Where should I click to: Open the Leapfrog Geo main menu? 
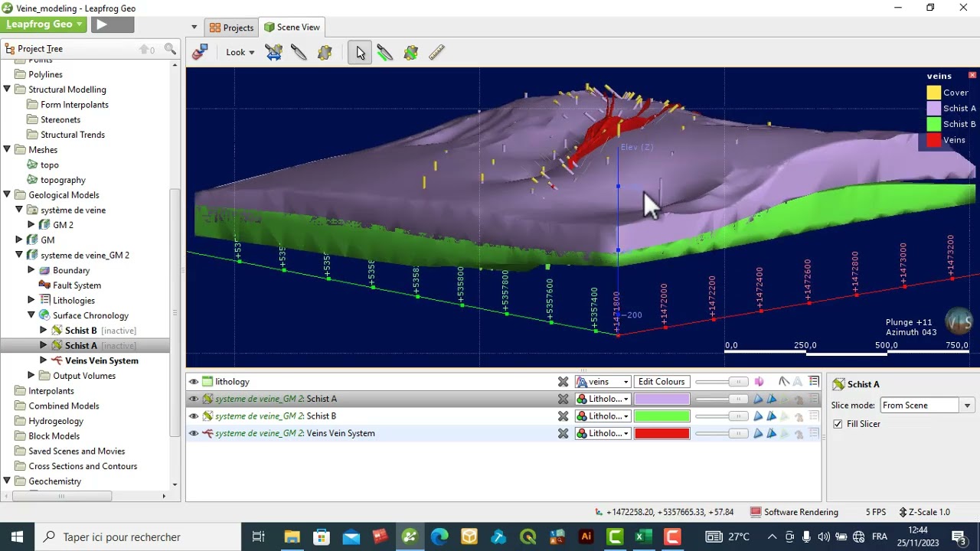coord(44,24)
